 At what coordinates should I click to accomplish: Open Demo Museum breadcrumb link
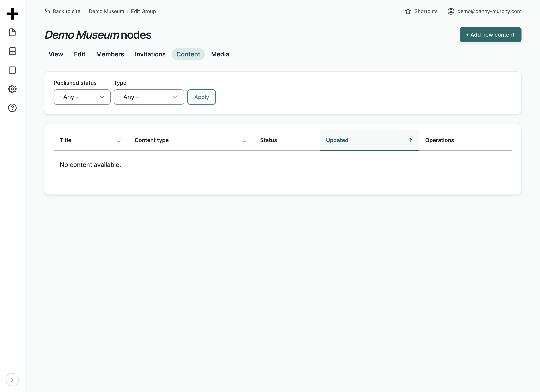pos(106,11)
